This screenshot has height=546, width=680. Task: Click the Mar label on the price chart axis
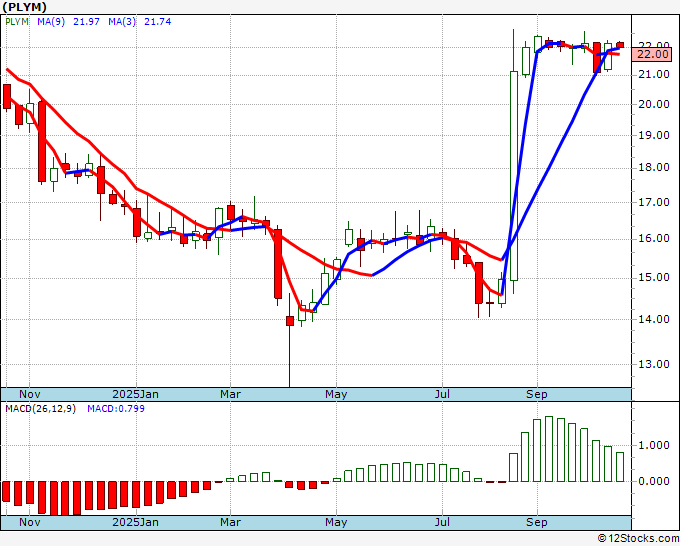[x=230, y=394]
